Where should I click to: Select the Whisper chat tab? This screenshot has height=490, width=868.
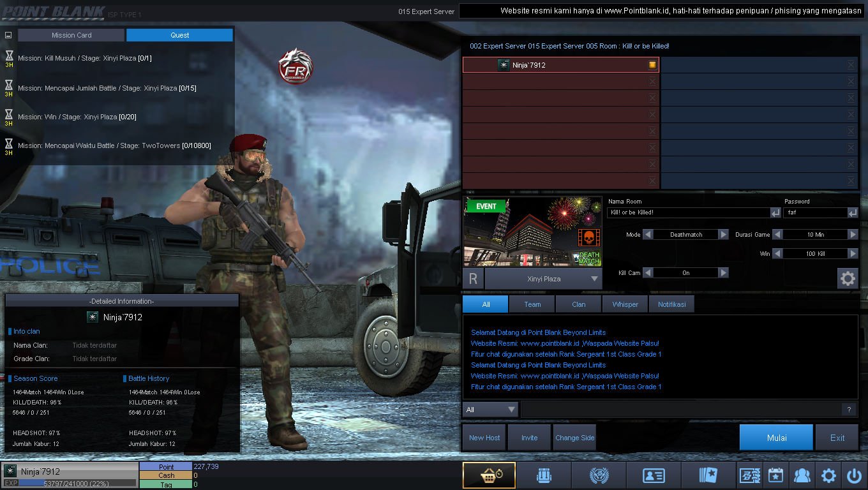[x=625, y=304]
